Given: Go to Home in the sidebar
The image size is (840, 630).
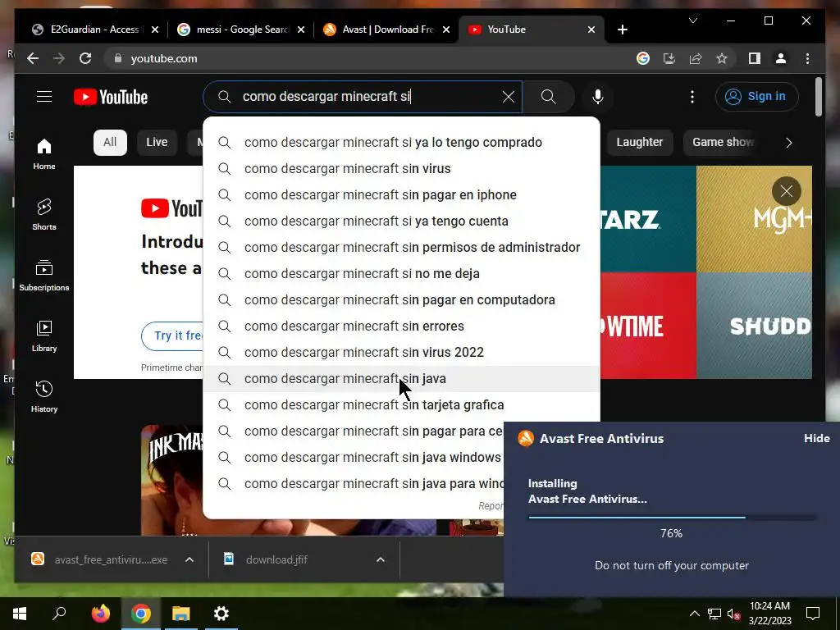Looking at the screenshot, I should click(44, 154).
